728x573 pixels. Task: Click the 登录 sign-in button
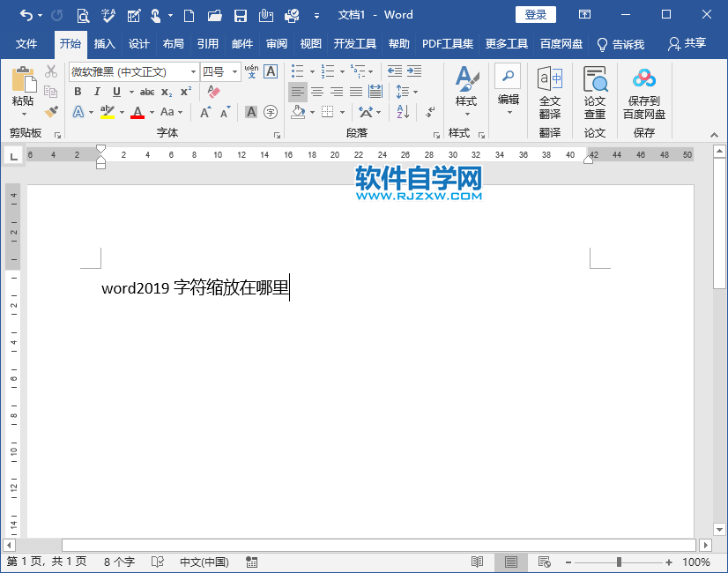(x=534, y=14)
